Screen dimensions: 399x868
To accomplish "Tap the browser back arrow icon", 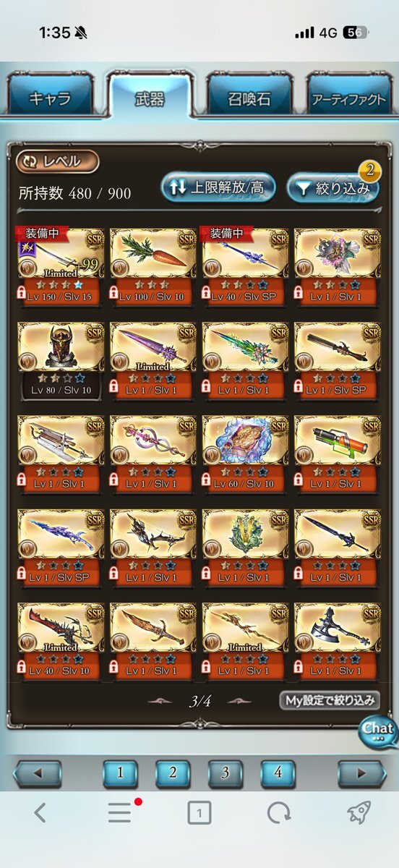I will 40,813.
